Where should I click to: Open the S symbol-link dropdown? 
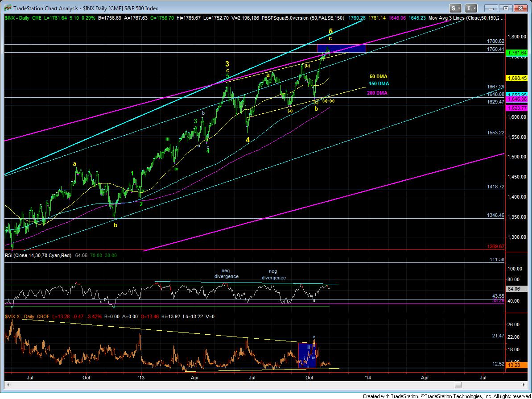(456, 8)
